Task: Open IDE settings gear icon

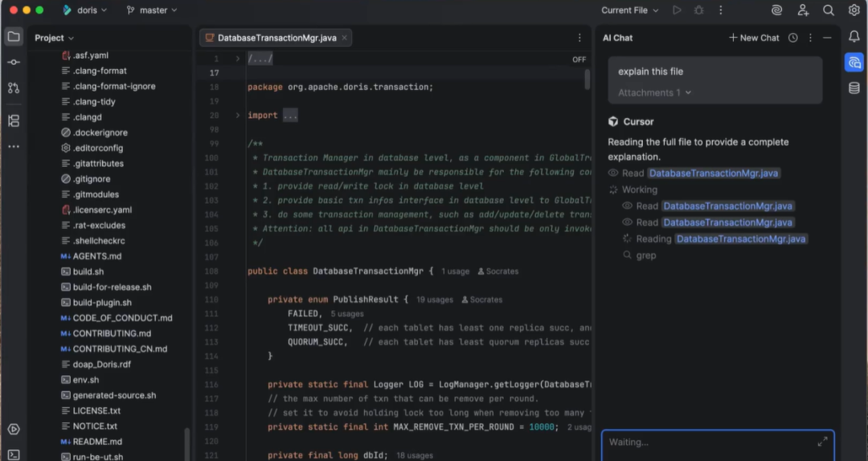Action: 854,10
